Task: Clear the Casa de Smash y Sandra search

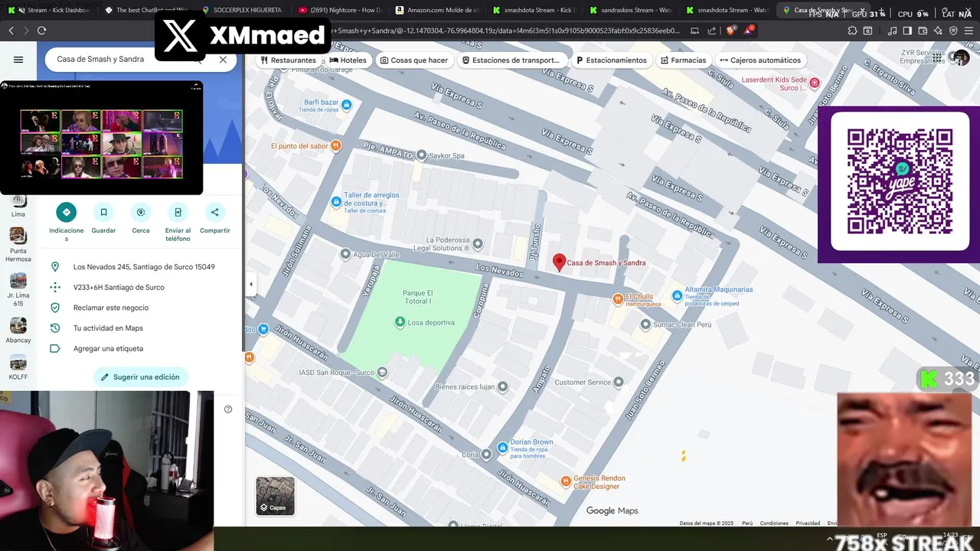Action: coord(223,60)
